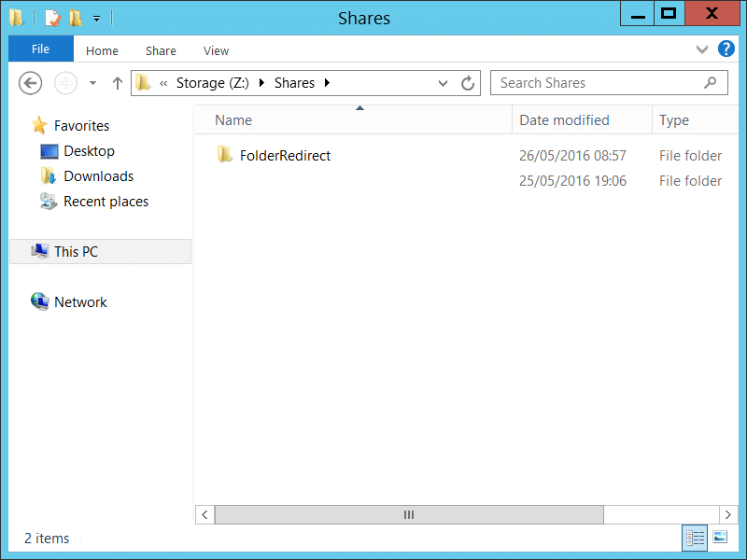This screenshot has width=747, height=560.
Task: Switch to the View ribbon tab
Action: click(x=216, y=50)
